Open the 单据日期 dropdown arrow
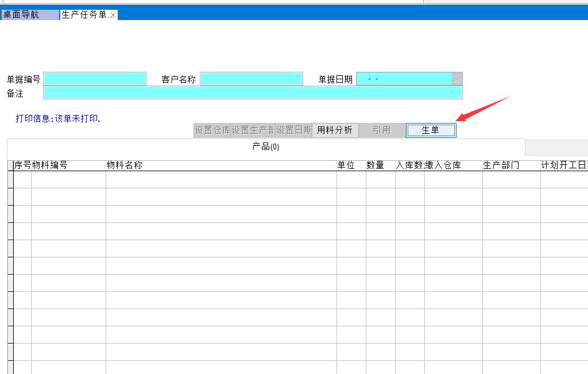 click(457, 79)
